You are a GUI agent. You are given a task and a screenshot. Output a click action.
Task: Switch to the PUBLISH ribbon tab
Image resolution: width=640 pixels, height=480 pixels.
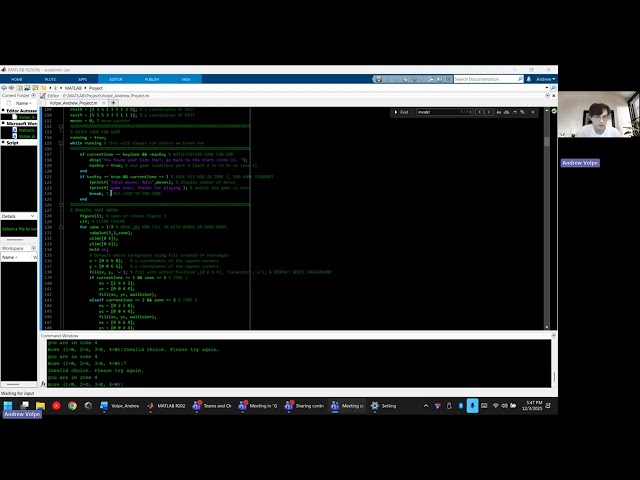coord(152,79)
